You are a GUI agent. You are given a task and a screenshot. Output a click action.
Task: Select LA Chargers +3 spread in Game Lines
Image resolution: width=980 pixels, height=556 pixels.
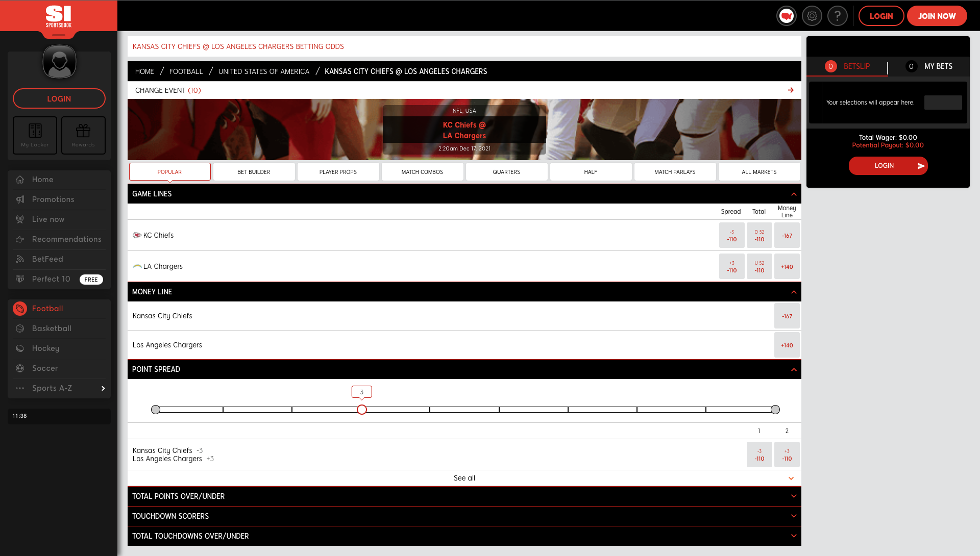click(x=732, y=266)
